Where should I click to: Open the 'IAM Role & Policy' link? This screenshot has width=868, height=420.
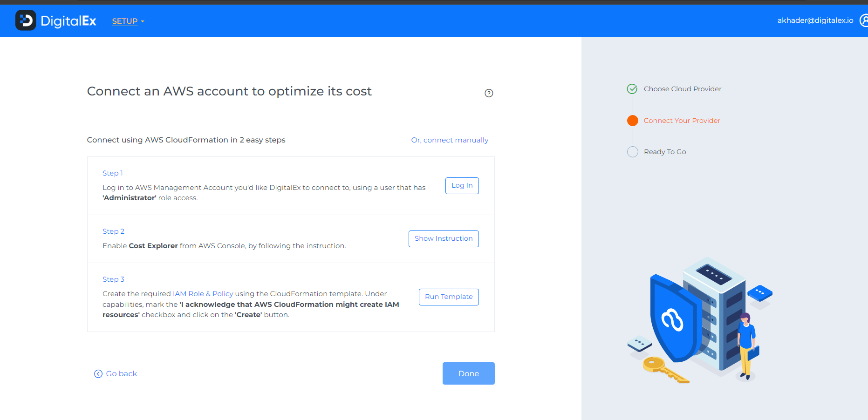(x=203, y=294)
